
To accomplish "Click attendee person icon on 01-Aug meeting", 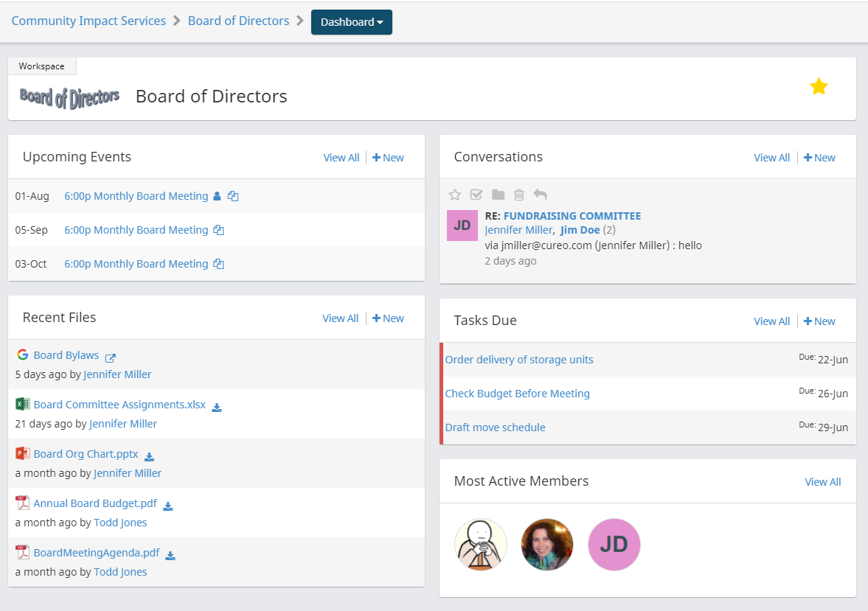I will 217,196.
